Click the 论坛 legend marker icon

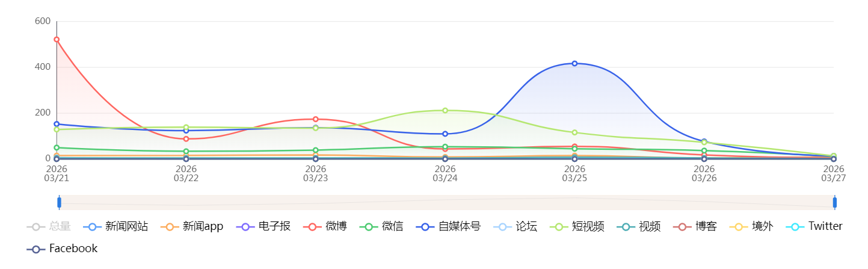501,227
